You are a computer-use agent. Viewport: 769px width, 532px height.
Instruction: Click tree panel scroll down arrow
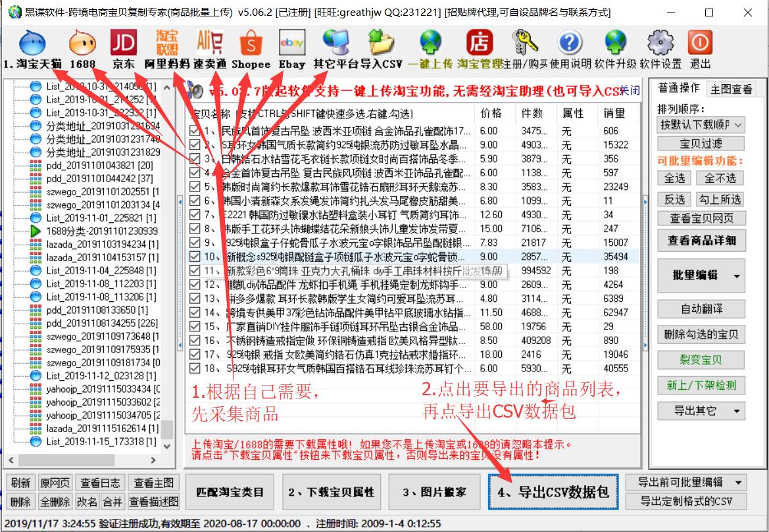166,447
